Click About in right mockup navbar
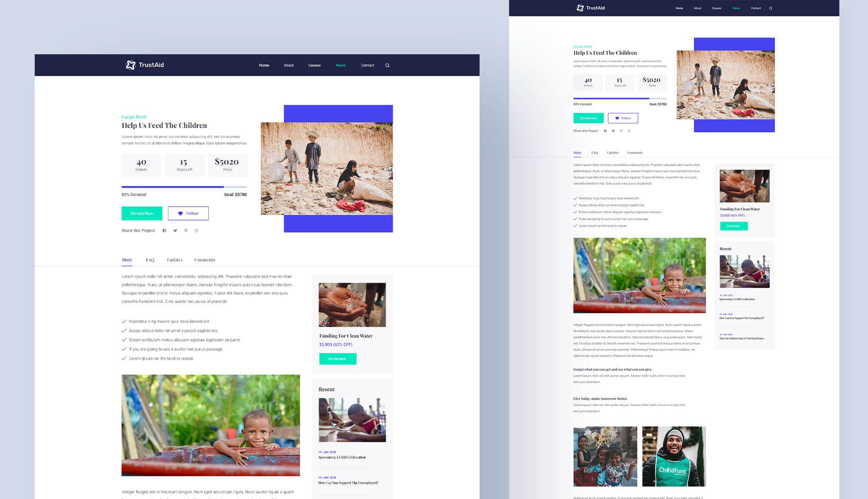 (697, 8)
